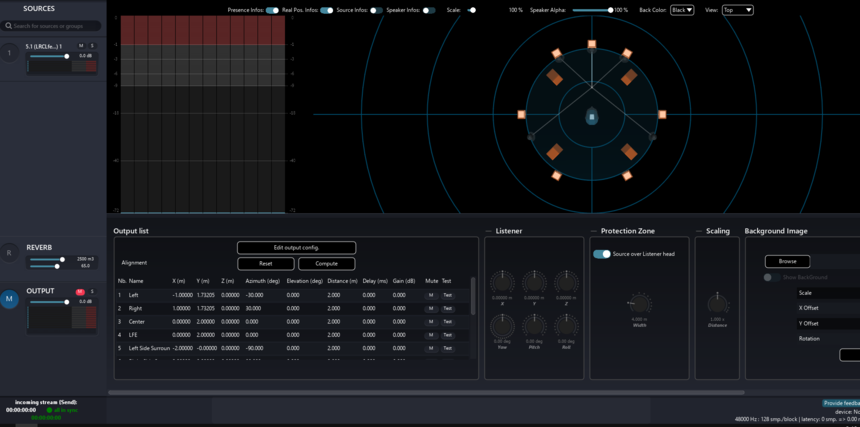
Task: Mute the 5.1 source with M button
Action: click(x=81, y=46)
